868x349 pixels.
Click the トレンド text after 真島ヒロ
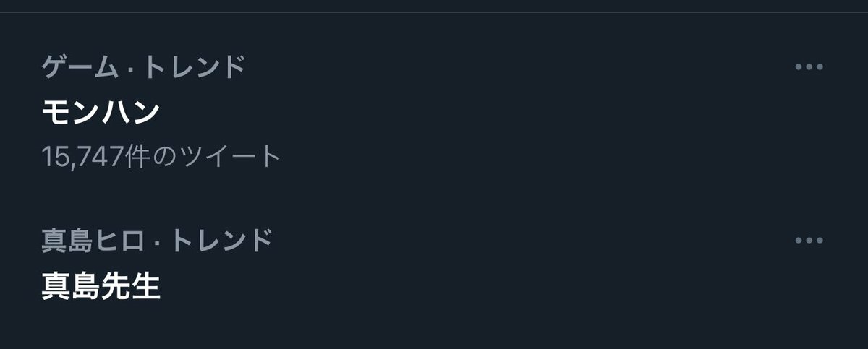(222, 241)
